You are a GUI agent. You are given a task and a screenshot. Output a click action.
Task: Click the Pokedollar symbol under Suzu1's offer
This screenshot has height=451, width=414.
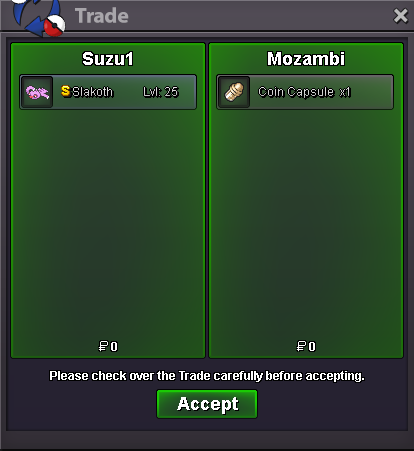point(103,346)
